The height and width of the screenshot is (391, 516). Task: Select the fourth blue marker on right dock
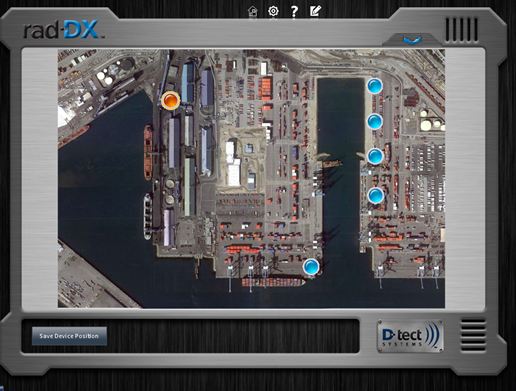375,195
